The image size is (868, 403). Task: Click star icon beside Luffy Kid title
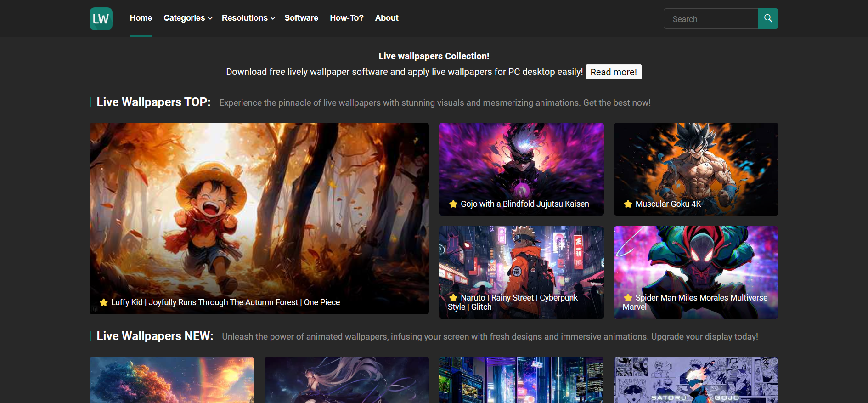104,302
